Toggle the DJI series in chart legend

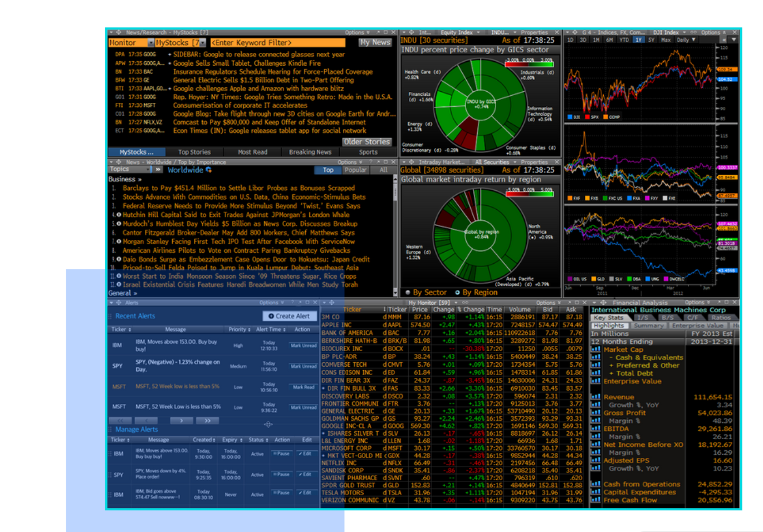coord(574,117)
